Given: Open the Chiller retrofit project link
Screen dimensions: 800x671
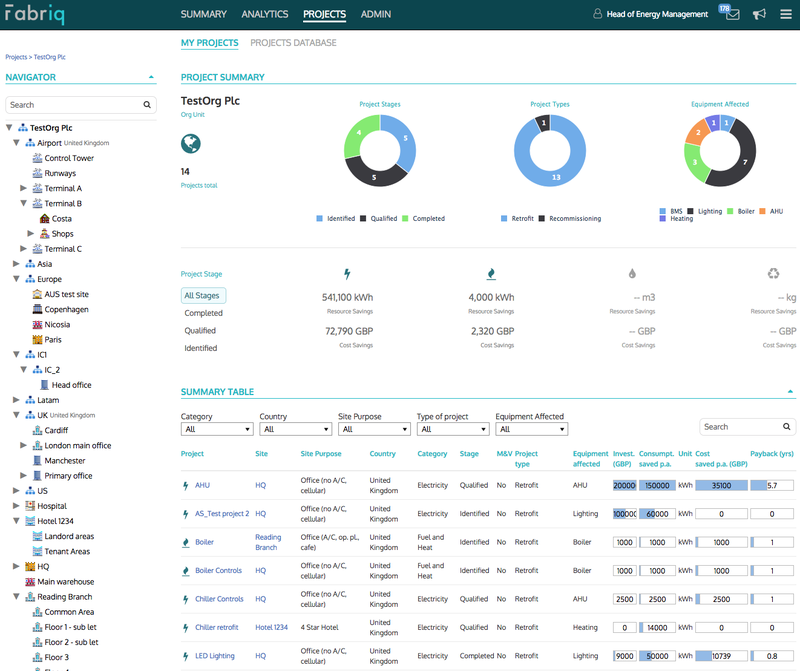Looking at the screenshot, I should (x=217, y=627).
